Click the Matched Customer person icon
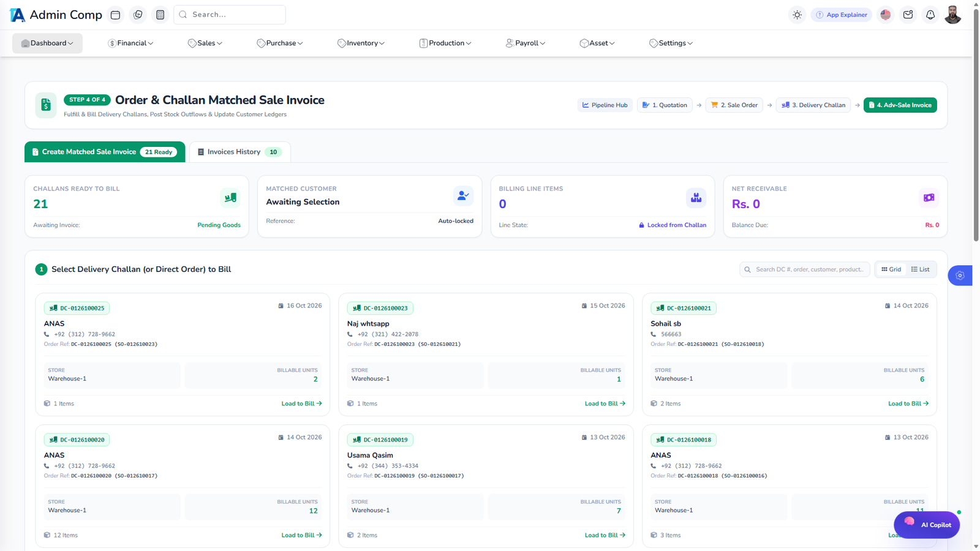Viewport: 980px width, 551px height. (463, 196)
